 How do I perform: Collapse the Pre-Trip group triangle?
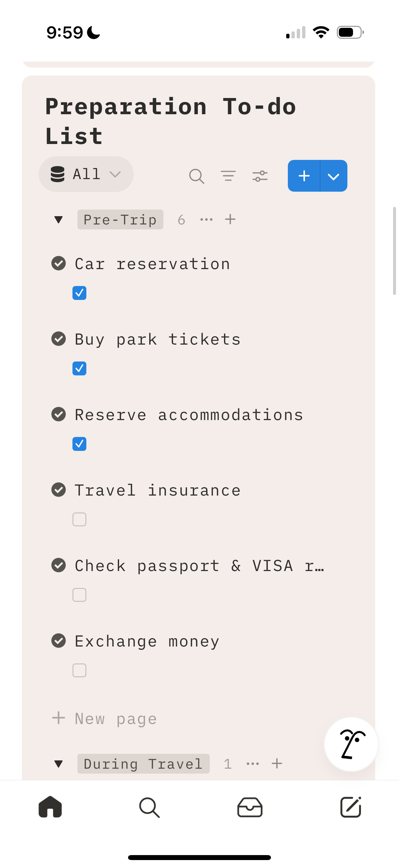59,220
